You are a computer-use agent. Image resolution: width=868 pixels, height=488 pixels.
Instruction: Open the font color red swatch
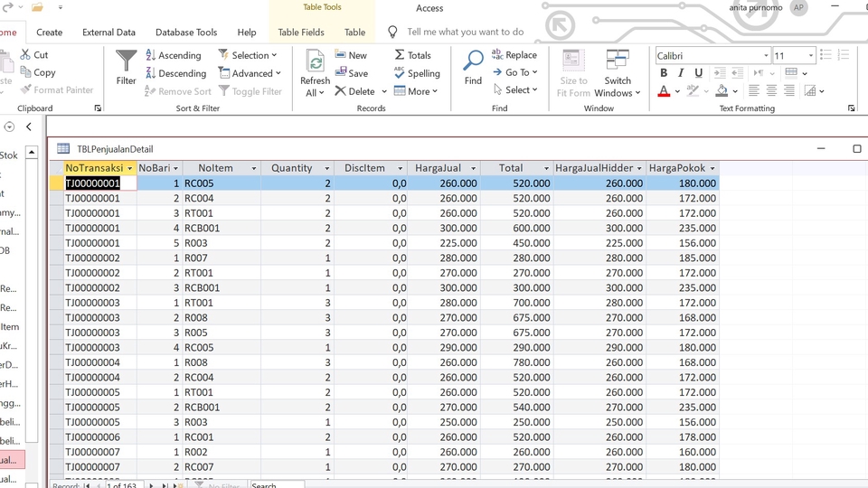point(664,91)
